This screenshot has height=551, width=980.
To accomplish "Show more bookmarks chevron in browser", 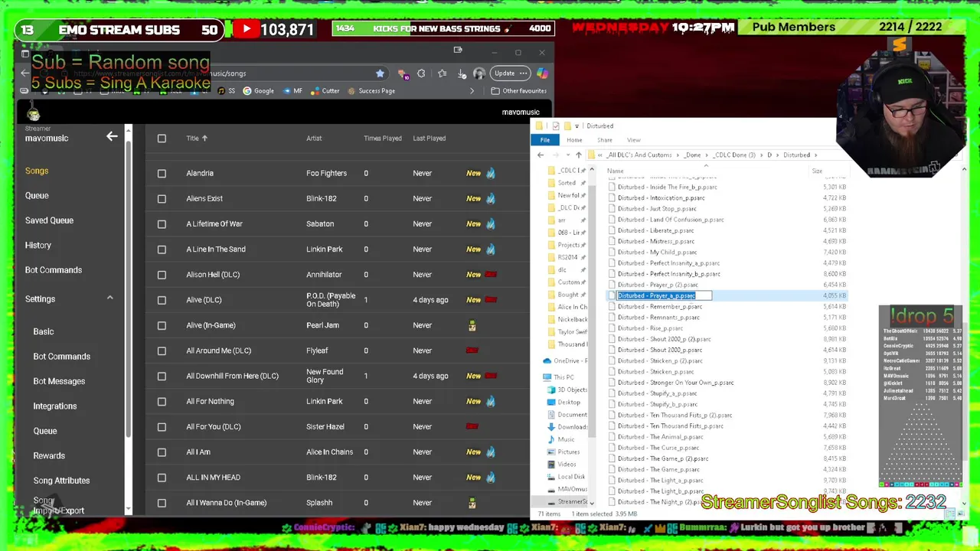I will [472, 91].
